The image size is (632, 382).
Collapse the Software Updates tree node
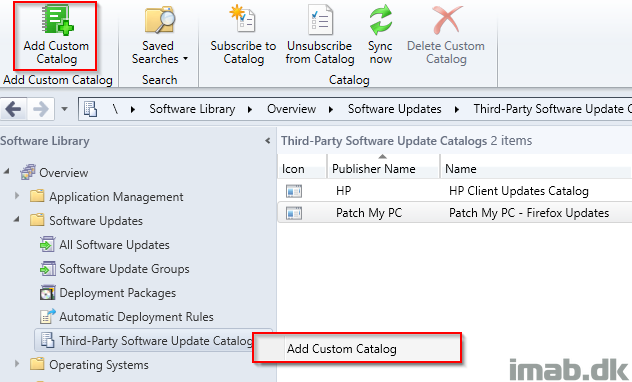[17, 220]
